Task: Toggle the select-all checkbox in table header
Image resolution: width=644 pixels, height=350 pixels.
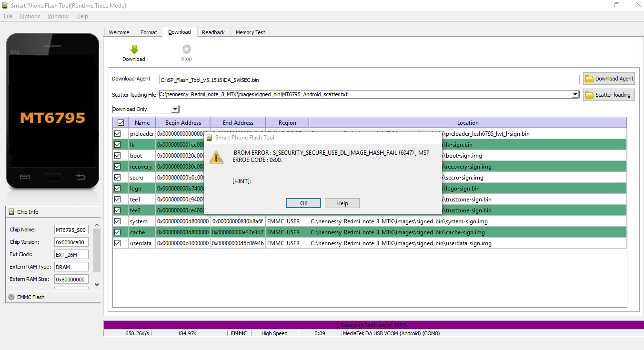Action: pos(121,123)
